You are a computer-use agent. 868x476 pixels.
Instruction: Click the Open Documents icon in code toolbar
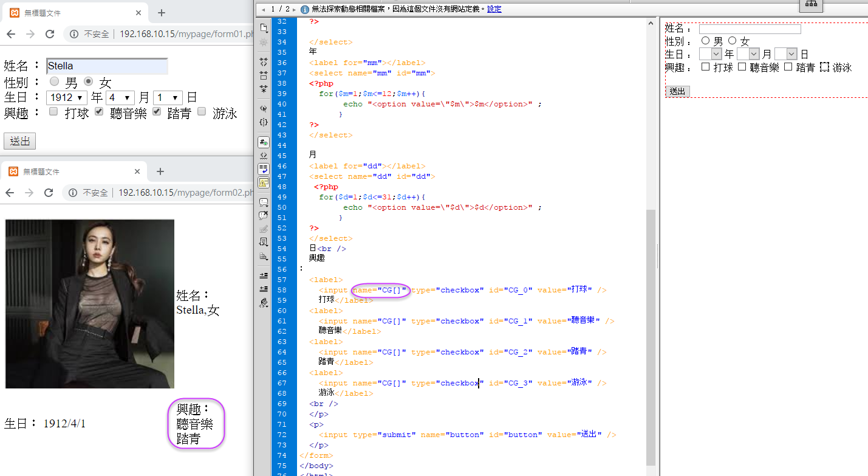pos(263,28)
